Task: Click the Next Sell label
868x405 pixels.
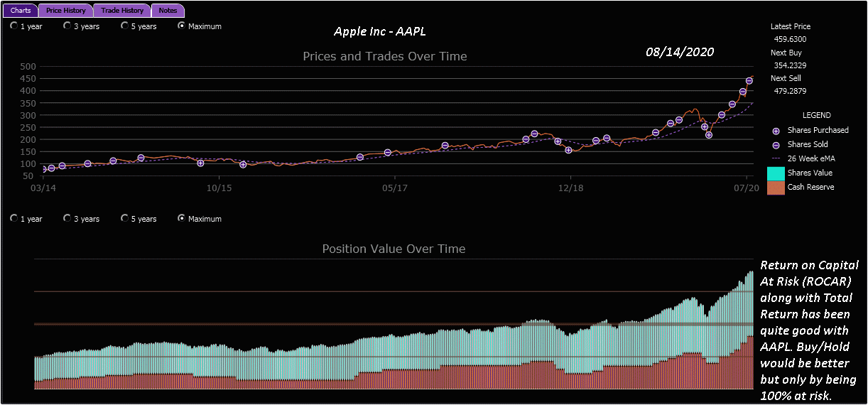Action: click(786, 78)
